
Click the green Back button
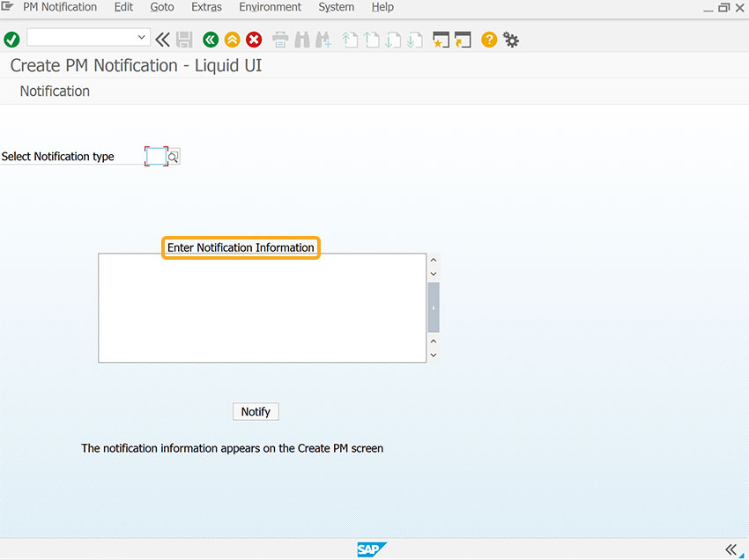pos(211,40)
